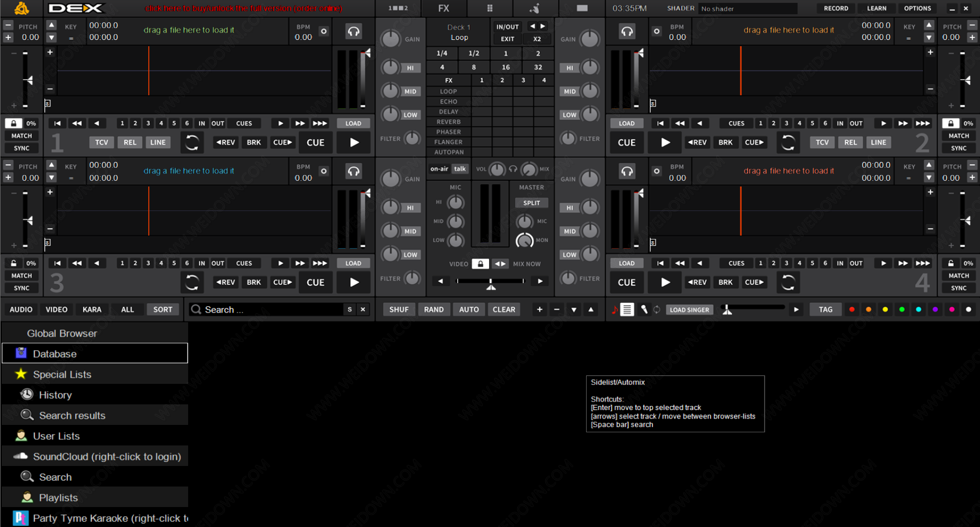Open History list with clock icon
Screen dimensions: 980x527
(x=95, y=395)
